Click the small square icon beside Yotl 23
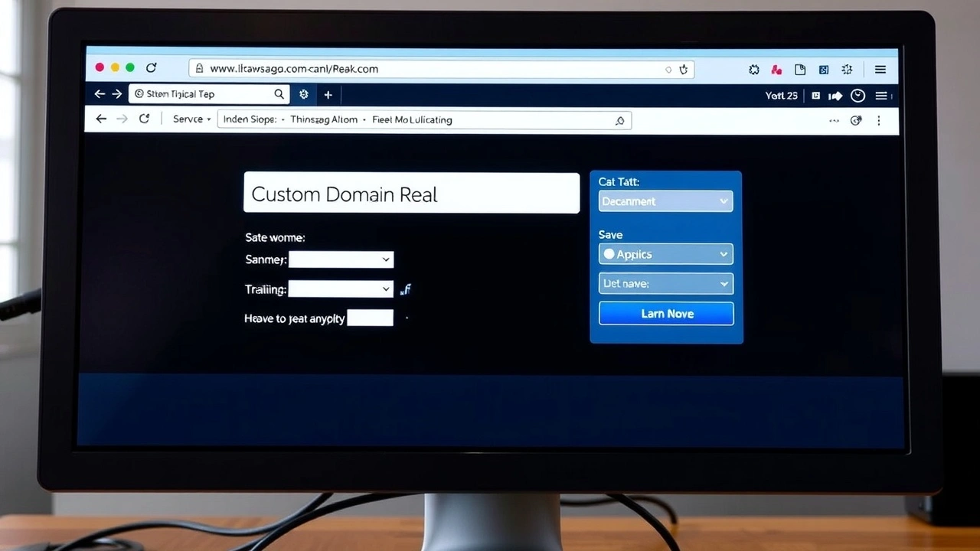Image resolution: width=980 pixels, height=551 pixels. click(815, 96)
